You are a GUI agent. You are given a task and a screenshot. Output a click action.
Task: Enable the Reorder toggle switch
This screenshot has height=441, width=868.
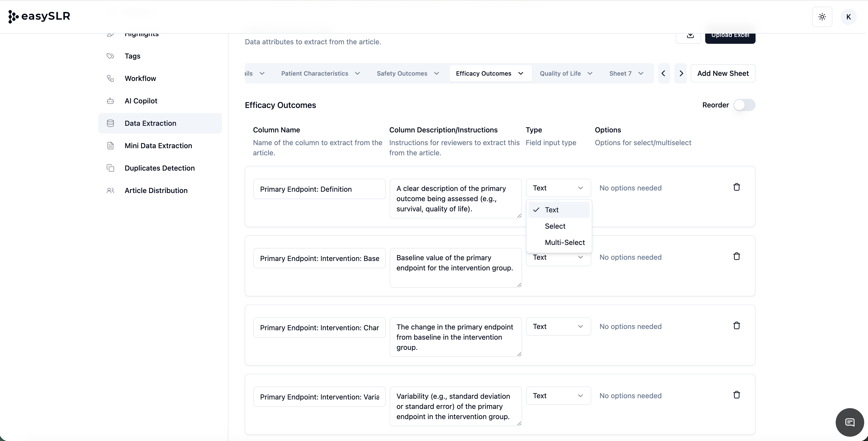click(x=744, y=105)
